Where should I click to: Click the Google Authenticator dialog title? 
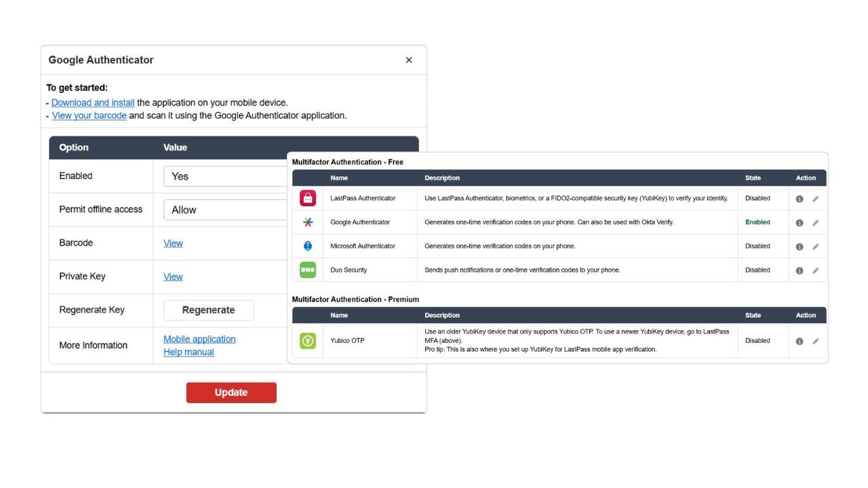(x=101, y=60)
